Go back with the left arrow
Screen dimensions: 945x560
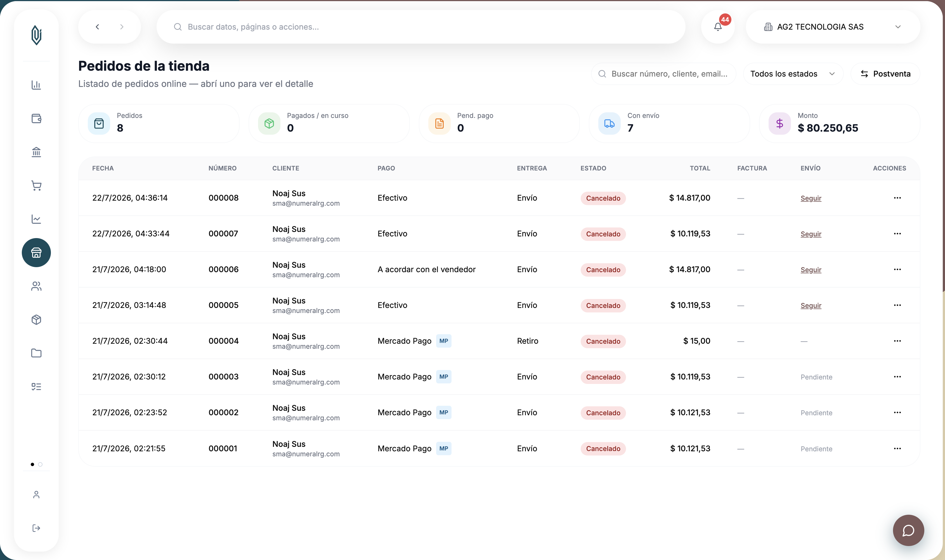tap(97, 27)
